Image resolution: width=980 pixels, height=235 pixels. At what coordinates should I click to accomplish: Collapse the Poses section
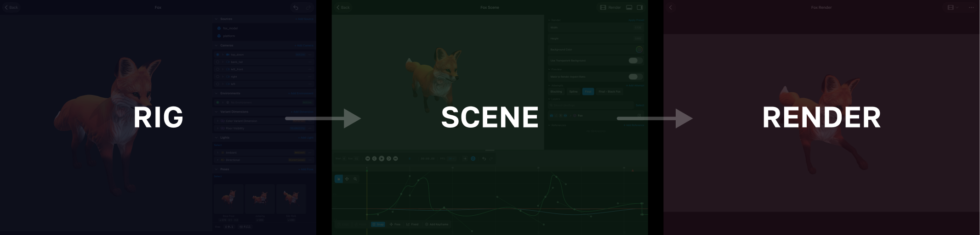[217, 169]
